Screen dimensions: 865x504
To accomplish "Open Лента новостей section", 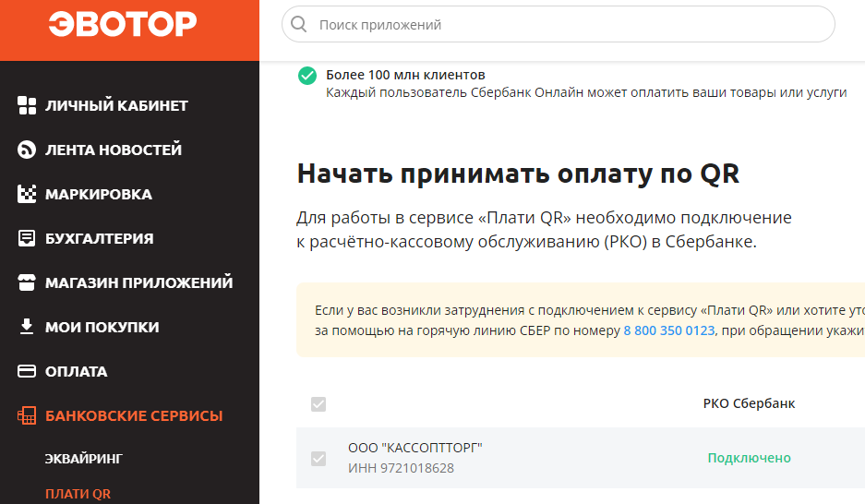I will coord(114,150).
